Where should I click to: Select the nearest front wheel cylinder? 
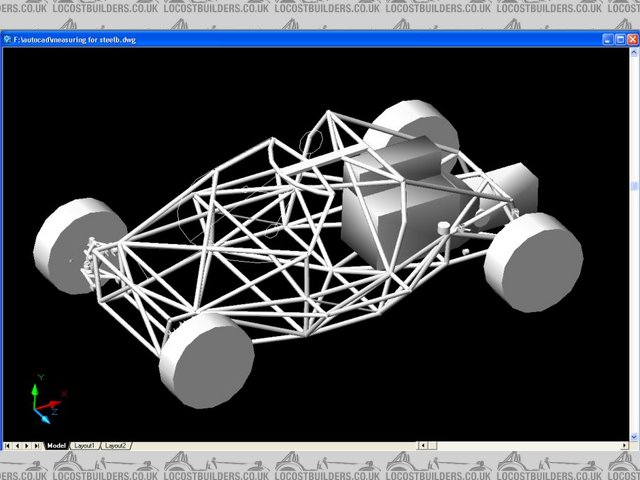(205, 358)
